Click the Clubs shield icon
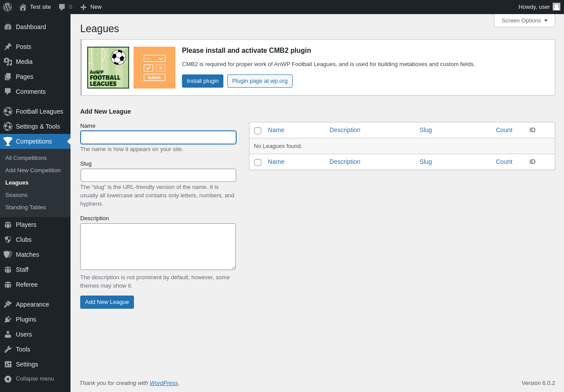Image resolution: width=564 pixels, height=392 pixels. (x=8, y=240)
